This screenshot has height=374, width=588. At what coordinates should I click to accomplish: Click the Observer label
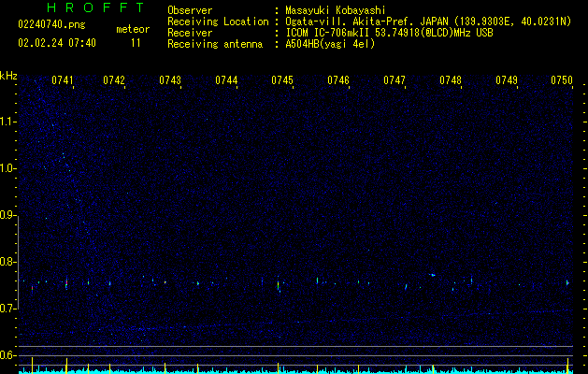pyautogui.click(x=190, y=10)
